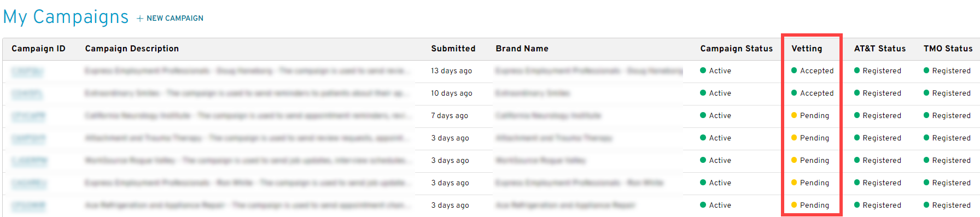Sort by Campaign Status column header
The image size is (980, 217).
coord(736,49)
